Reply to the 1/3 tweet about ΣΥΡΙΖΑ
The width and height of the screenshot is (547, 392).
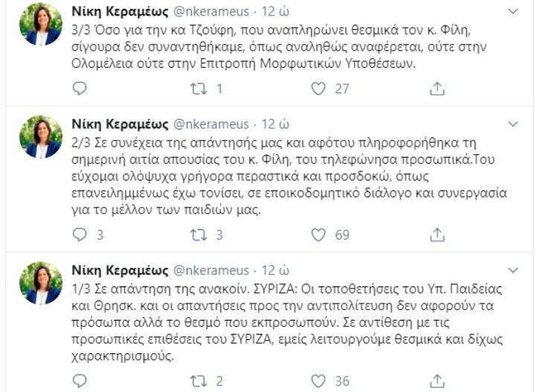80,381
